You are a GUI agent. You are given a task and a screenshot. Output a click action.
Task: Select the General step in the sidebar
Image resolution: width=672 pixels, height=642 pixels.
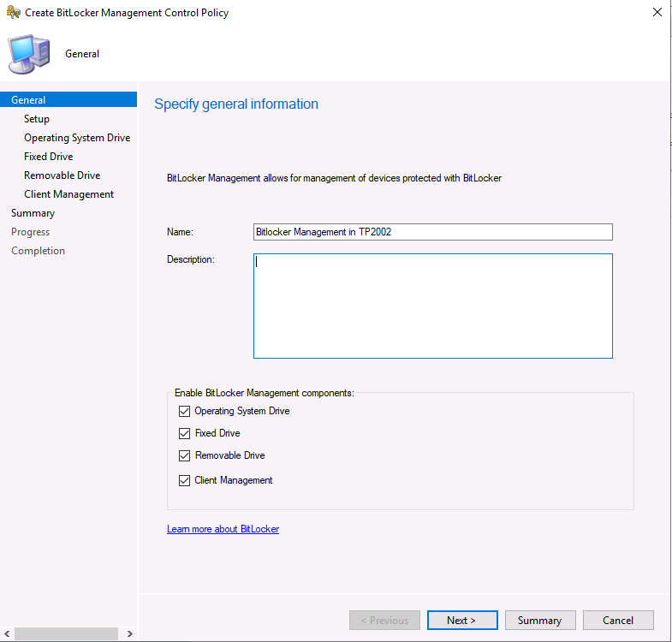point(68,100)
